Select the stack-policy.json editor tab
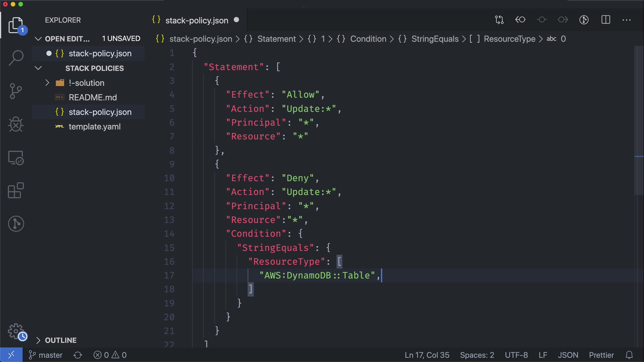 (x=197, y=20)
